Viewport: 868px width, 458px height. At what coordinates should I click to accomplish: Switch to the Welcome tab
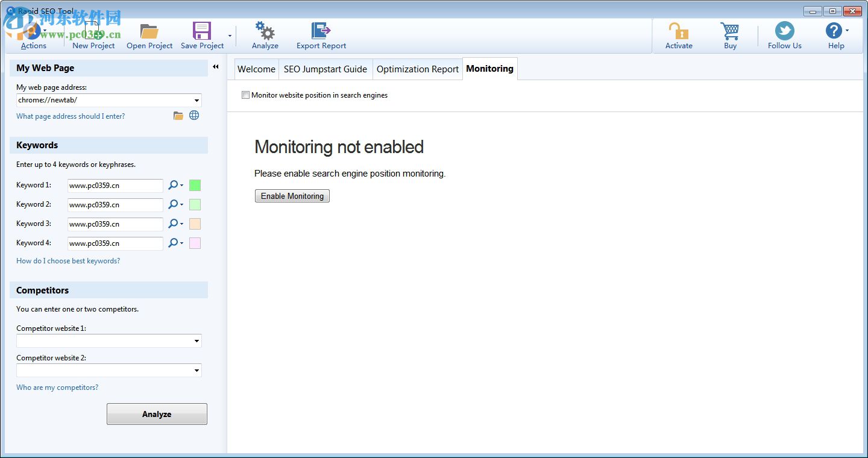[x=256, y=69]
